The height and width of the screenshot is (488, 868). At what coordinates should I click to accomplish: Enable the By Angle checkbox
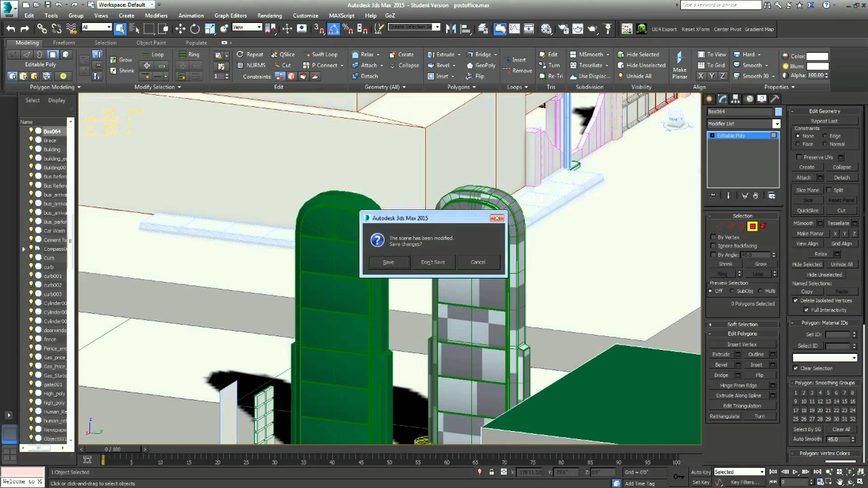point(713,255)
